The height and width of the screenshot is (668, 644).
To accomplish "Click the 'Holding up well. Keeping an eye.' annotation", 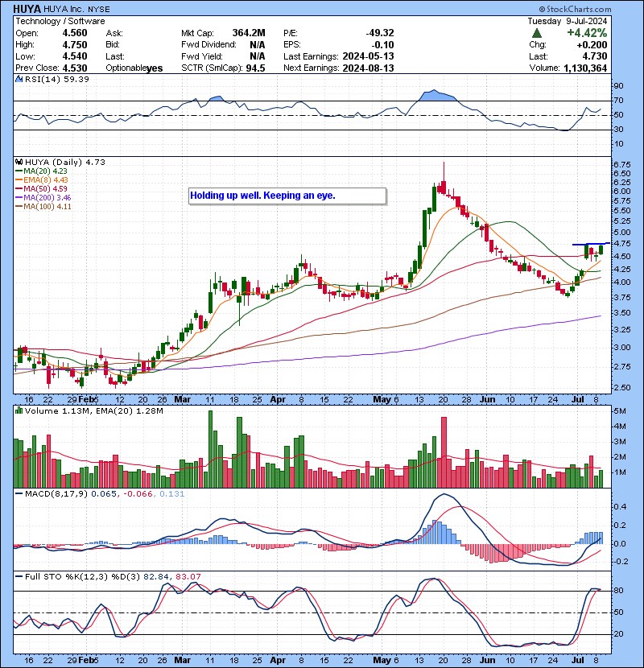I will [x=262, y=196].
